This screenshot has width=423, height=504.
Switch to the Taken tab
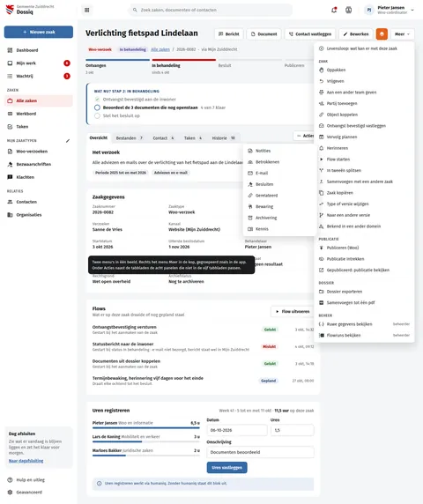[193, 137]
